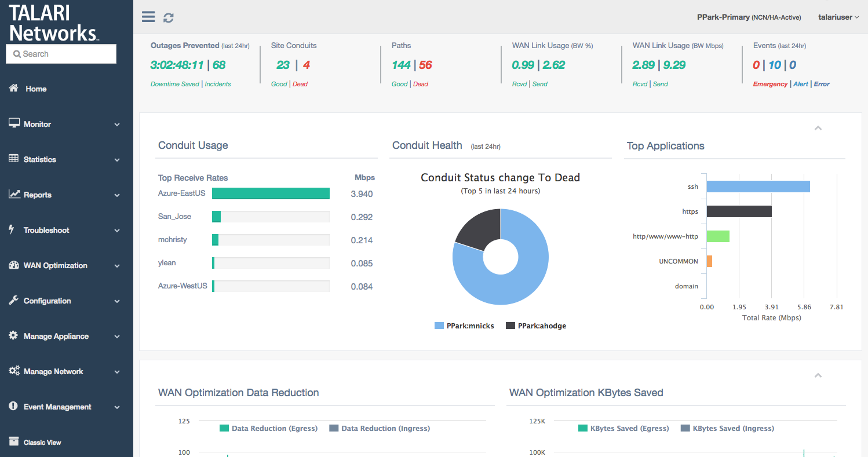Click the Troubleshoot lightning bolt icon
This screenshot has width=868, height=457.
tap(12, 229)
